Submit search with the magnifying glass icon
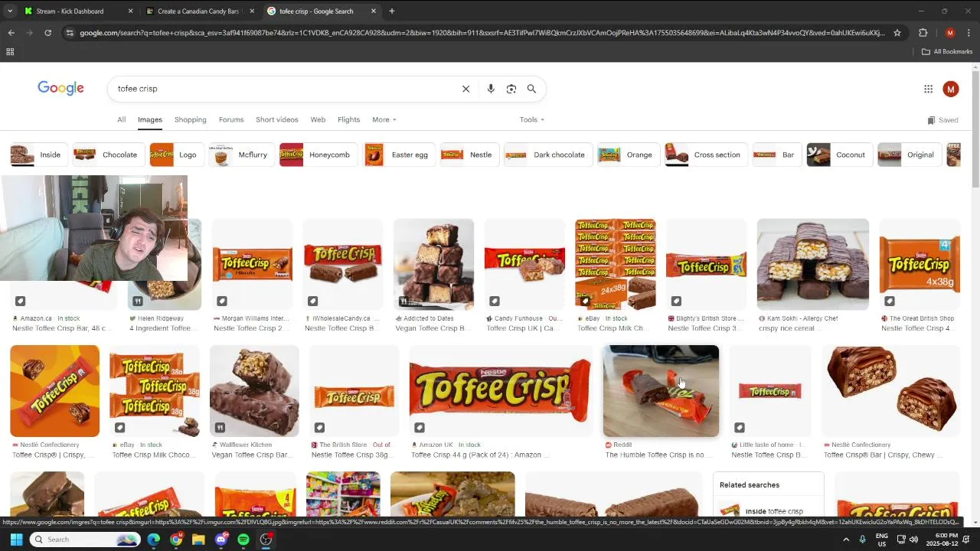 (x=531, y=89)
